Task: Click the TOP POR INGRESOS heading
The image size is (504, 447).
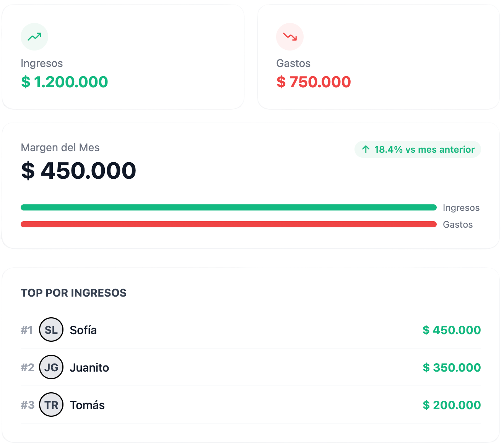Action: [x=74, y=293]
